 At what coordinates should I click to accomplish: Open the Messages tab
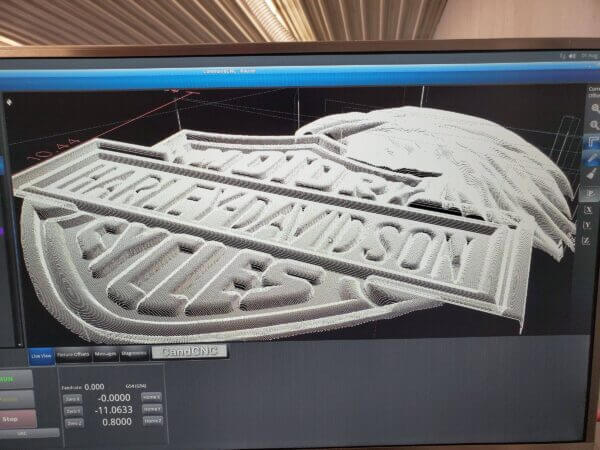coord(105,354)
